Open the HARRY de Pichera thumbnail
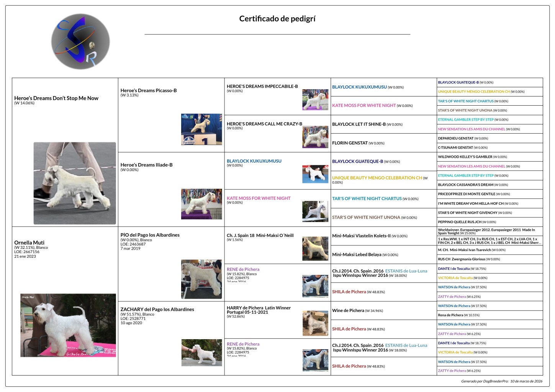This screenshot has width=555, height=392. coord(315,323)
